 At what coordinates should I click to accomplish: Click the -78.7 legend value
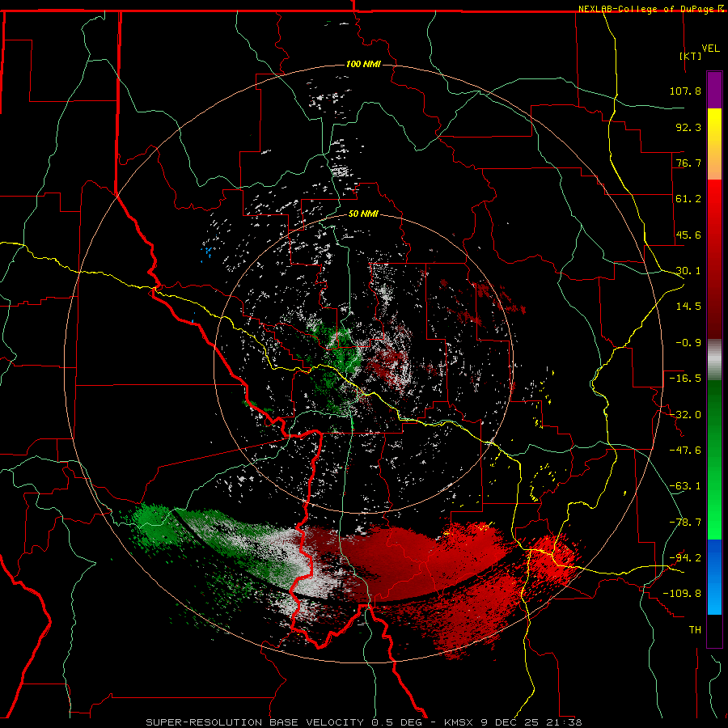click(685, 523)
